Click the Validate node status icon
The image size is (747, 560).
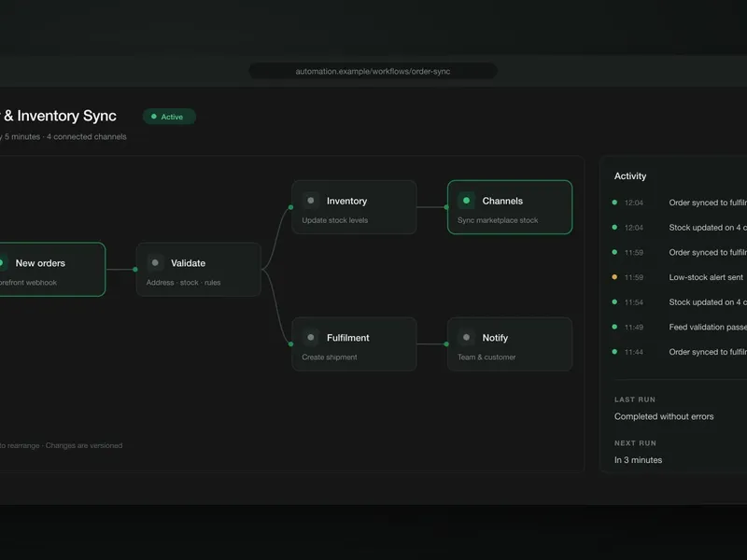(155, 262)
